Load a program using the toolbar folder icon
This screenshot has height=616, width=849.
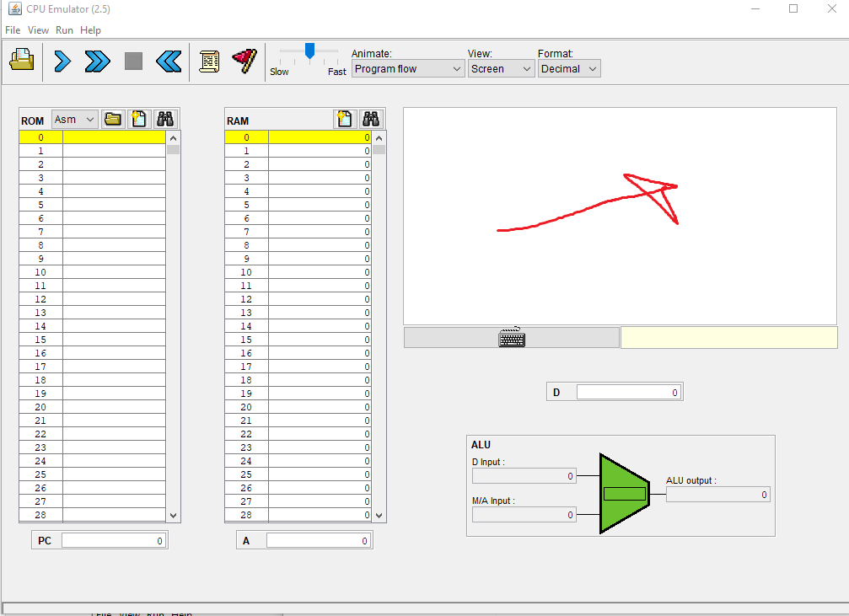coord(20,59)
